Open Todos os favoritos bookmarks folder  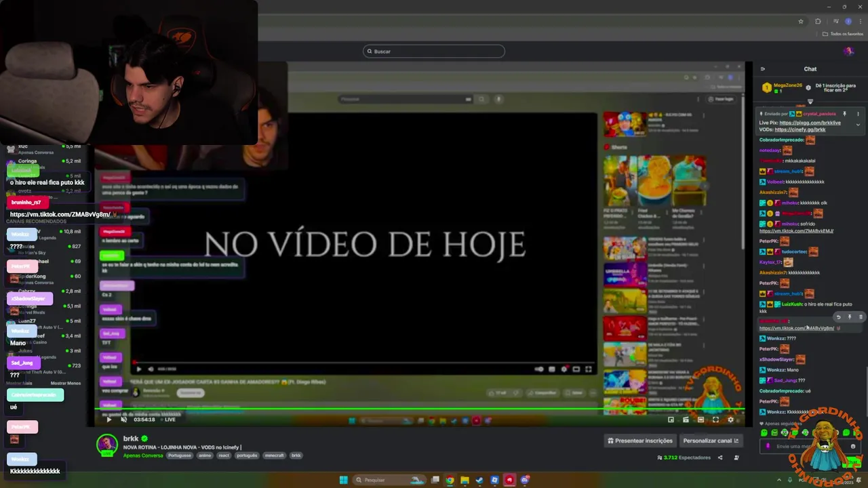843,34
